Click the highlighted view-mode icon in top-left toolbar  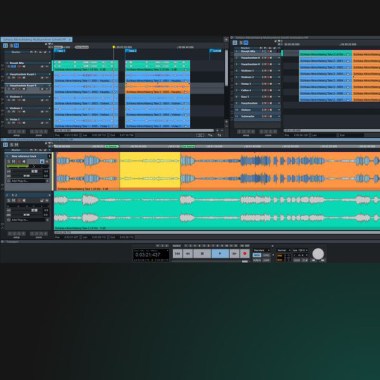pos(16,46)
